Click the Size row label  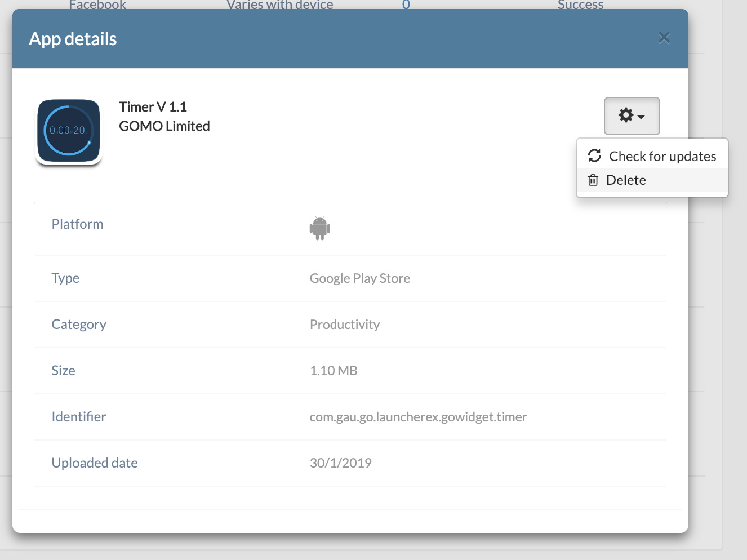point(63,371)
